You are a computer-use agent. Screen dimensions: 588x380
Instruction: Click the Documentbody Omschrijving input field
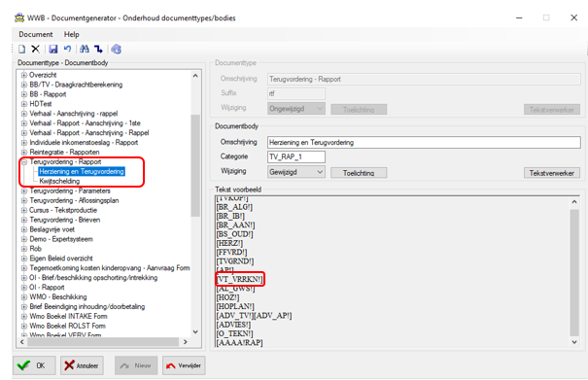tap(424, 143)
